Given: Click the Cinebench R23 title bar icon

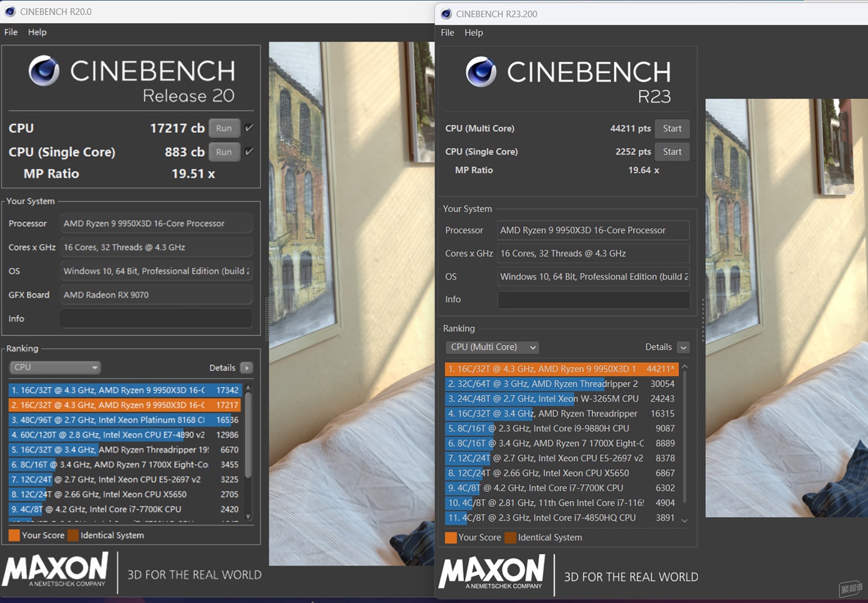Looking at the screenshot, I should tap(446, 14).
